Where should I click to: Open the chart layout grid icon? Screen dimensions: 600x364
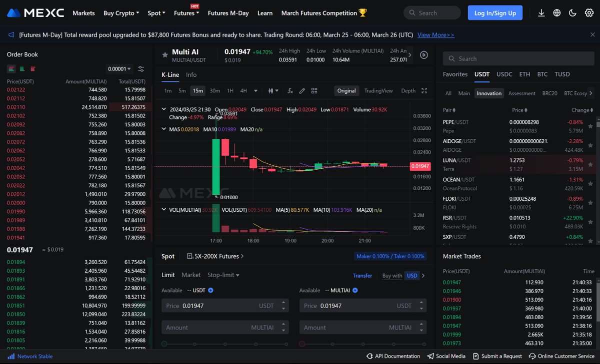[314, 91]
